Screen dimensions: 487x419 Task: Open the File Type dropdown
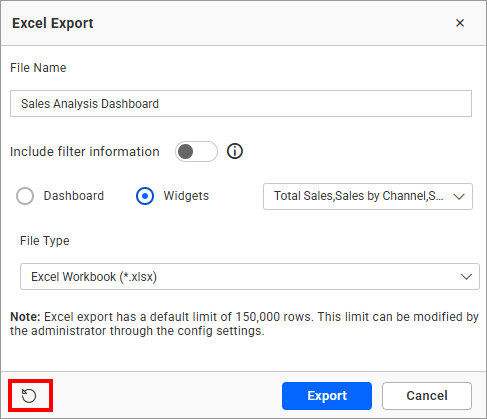point(250,276)
